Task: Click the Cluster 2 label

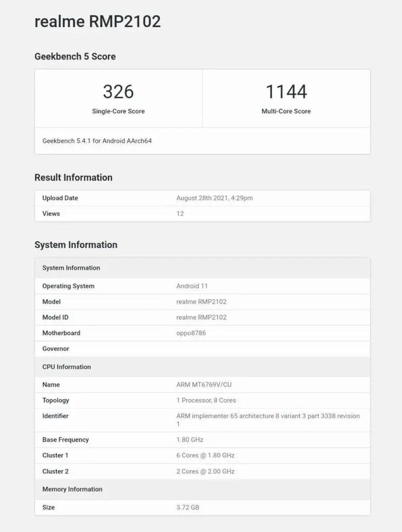Action: point(55,471)
